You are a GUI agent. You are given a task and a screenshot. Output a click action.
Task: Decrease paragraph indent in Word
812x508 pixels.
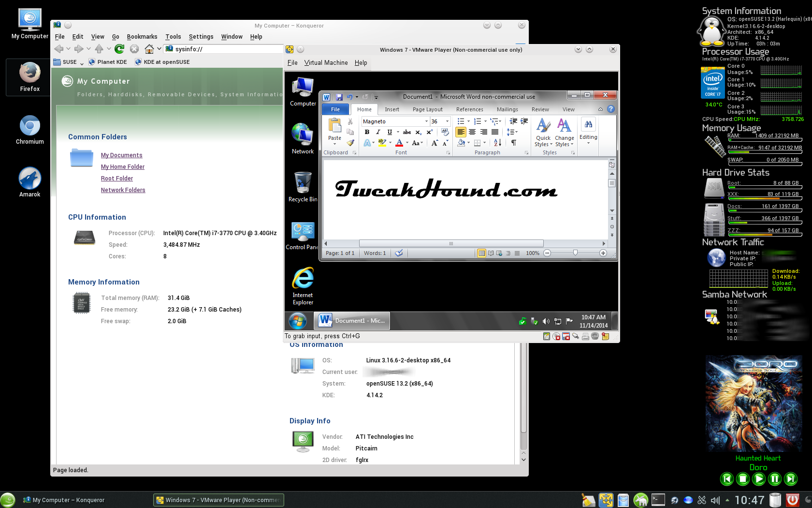(x=513, y=121)
